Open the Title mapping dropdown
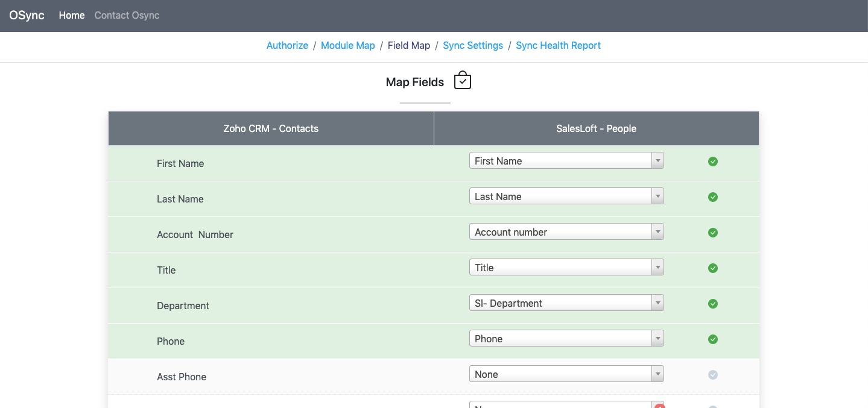This screenshot has height=408, width=868. 566,267
